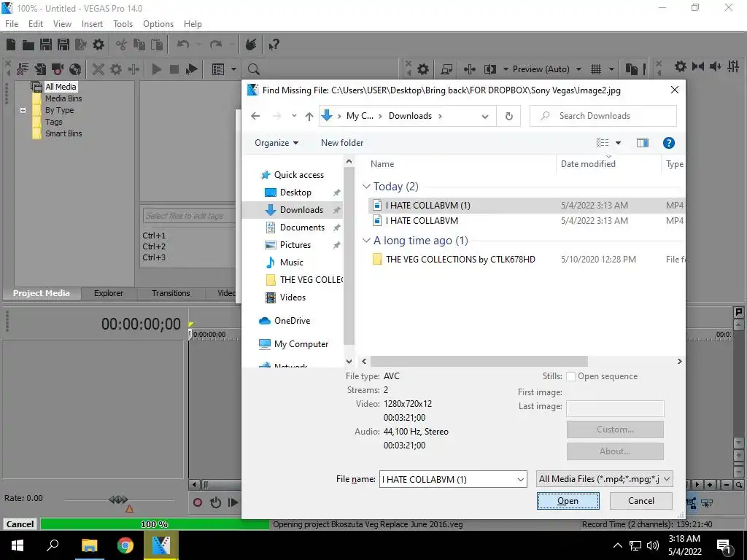Viewport: 747px width, 560px height.
Task: Click the Open button
Action: coord(568,501)
